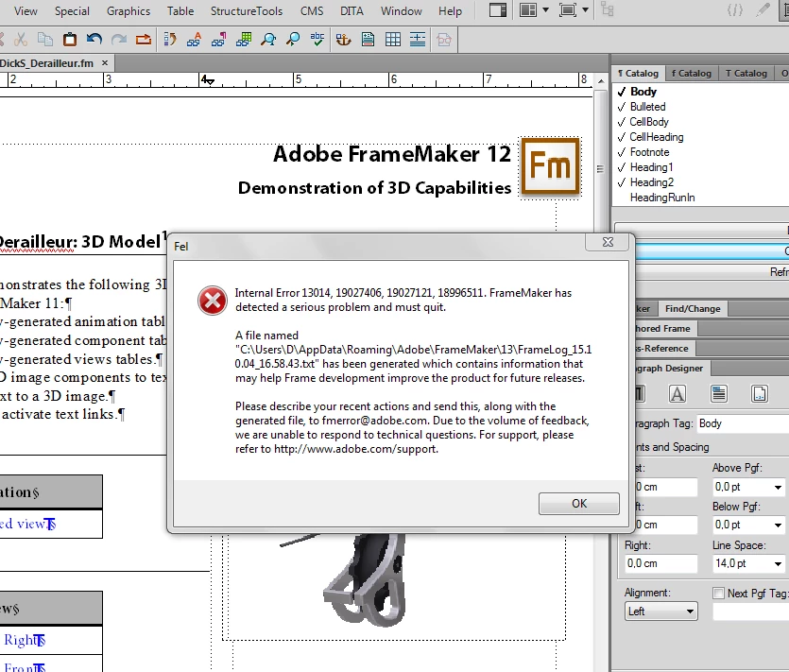This screenshot has height=672, width=789.
Task: Expand the Arrange Documents dropdown arrow
Action: click(x=545, y=10)
